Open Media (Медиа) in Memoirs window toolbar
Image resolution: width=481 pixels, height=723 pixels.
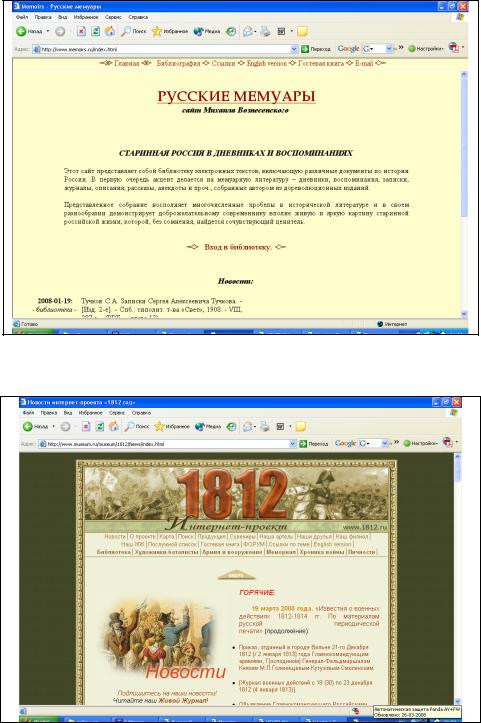(207, 31)
